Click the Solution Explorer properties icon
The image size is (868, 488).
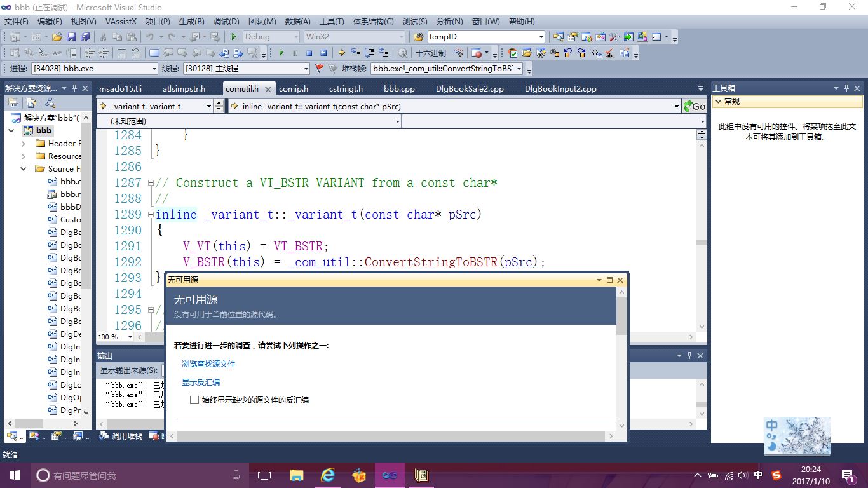[x=13, y=102]
